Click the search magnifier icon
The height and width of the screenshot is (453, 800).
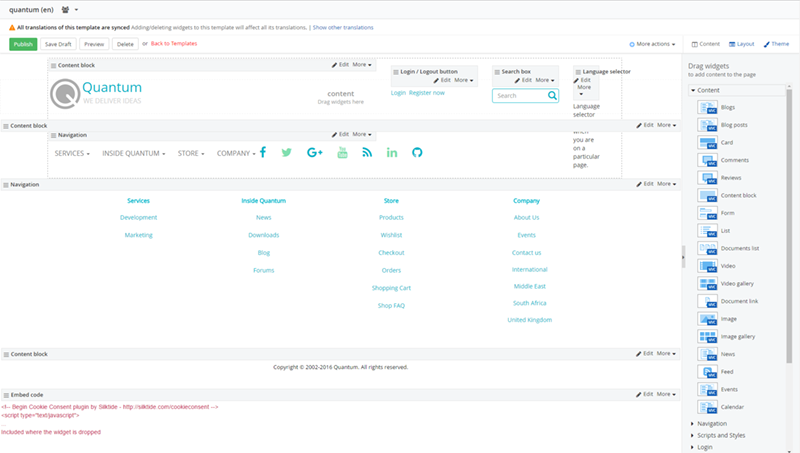(x=552, y=96)
